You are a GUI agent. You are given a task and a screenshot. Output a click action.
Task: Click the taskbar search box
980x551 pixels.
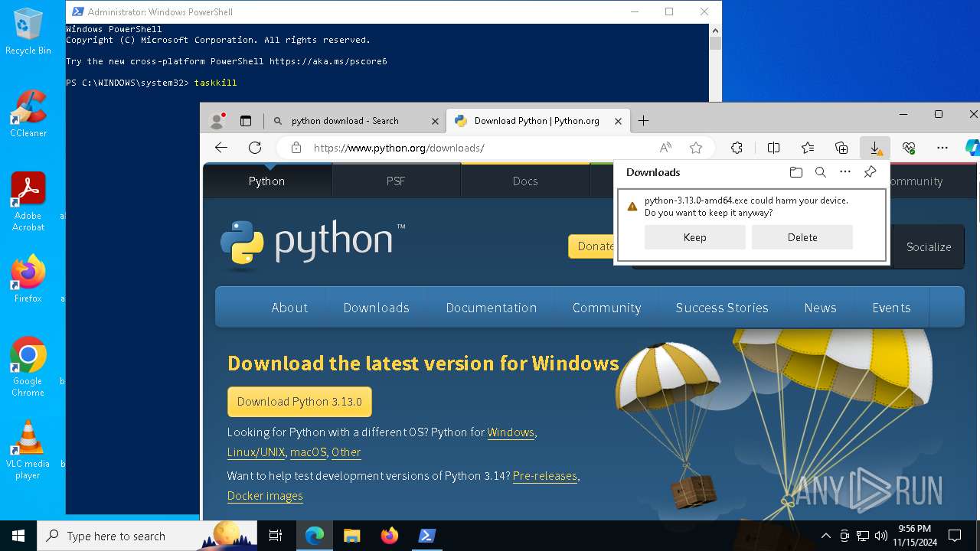coord(147,536)
